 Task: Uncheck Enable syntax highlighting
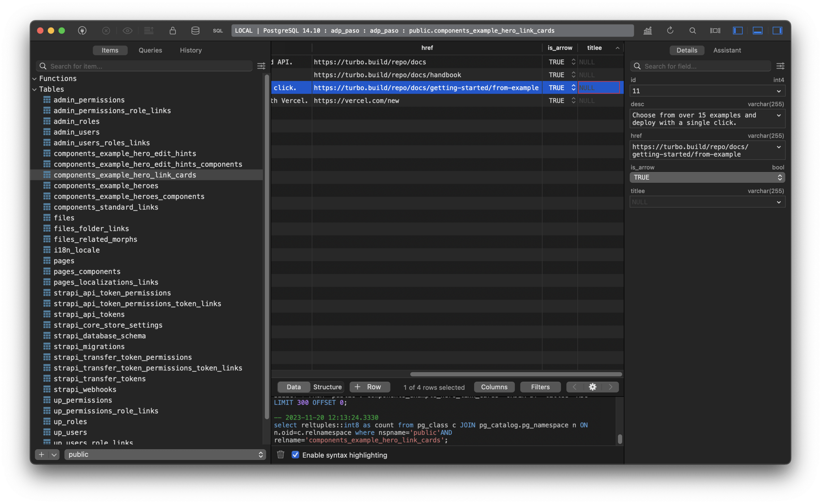coord(295,455)
